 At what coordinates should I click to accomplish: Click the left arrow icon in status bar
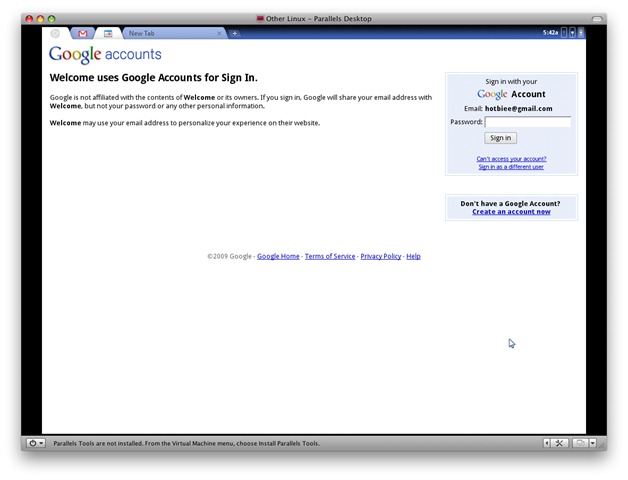[x=547, y=443]
